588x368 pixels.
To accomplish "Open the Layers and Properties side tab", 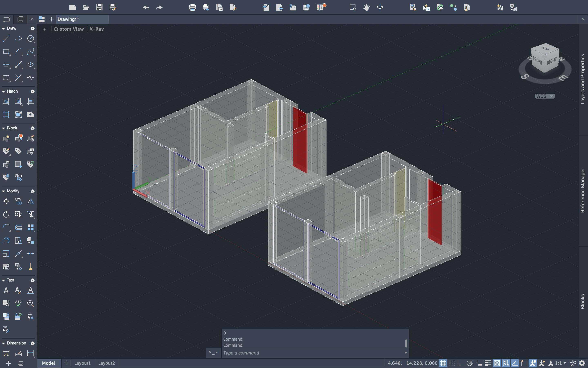I will 583,79.
